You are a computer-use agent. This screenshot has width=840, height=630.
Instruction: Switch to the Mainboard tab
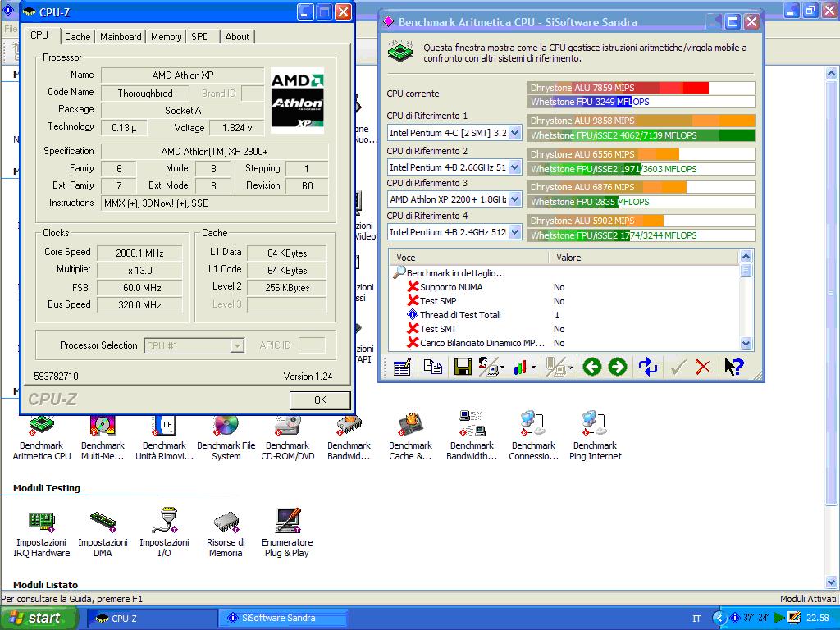click(121, 37)
